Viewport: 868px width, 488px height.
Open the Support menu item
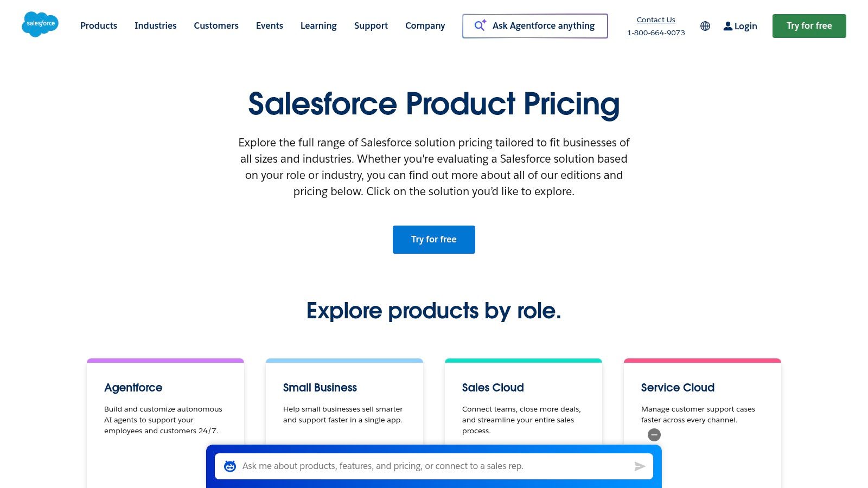(371, 25)
